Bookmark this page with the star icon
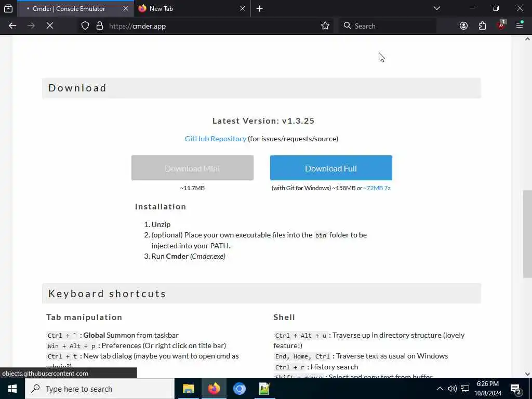This screenshot has width=532, height=399. [325, 26]
